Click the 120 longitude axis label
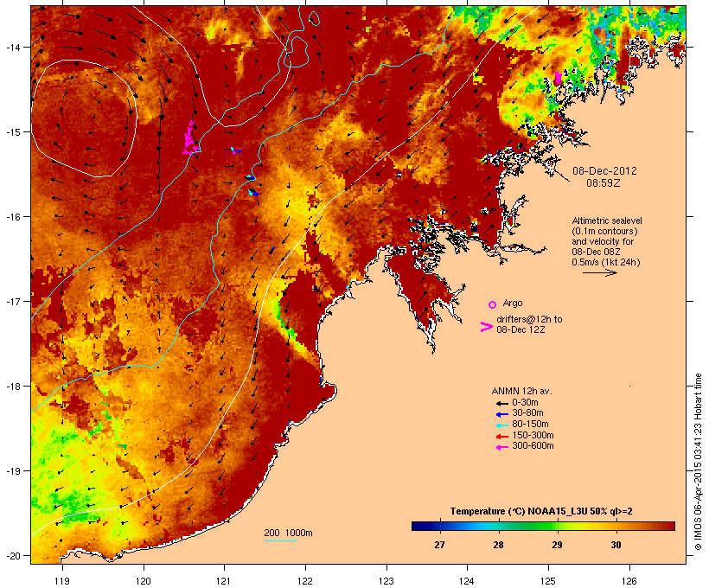Viewport: 709px width, 588px height. [144, 581]
